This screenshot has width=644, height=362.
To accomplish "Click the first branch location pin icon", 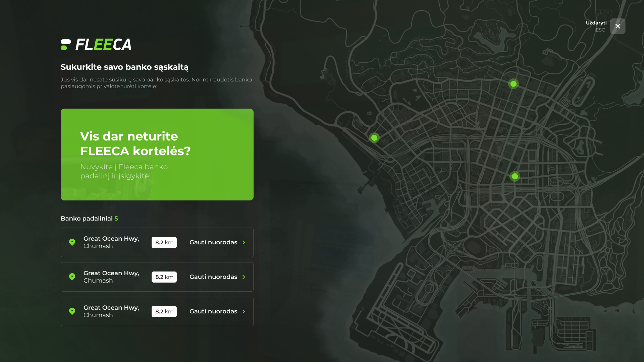I will tap(72, 242).
